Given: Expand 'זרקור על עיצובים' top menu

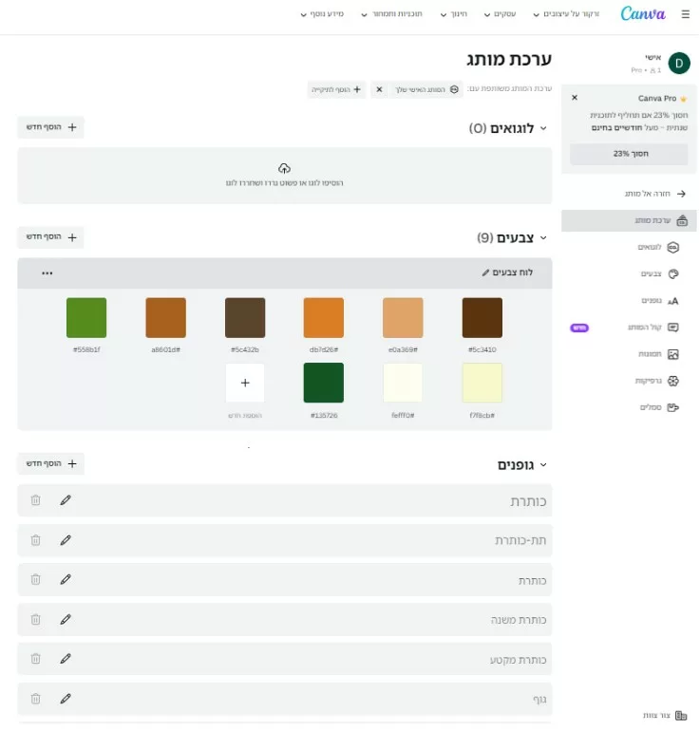Looking at the screenshot, I should 566,14.
